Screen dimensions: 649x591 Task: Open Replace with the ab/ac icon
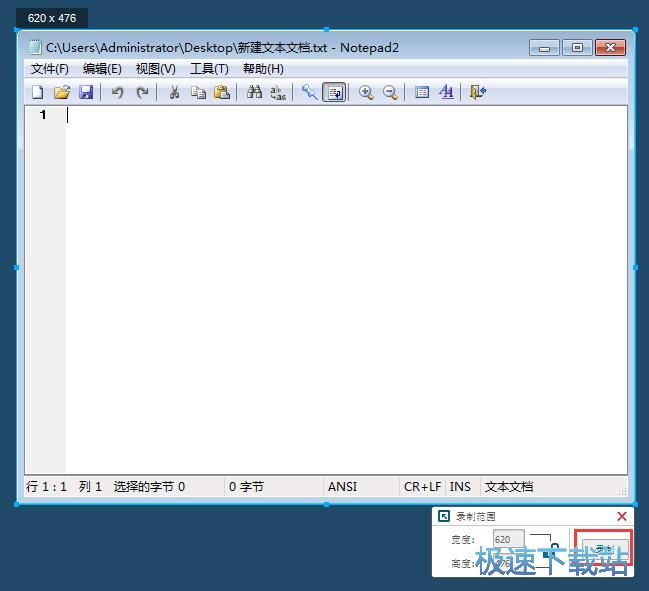(x=278, y=92)
